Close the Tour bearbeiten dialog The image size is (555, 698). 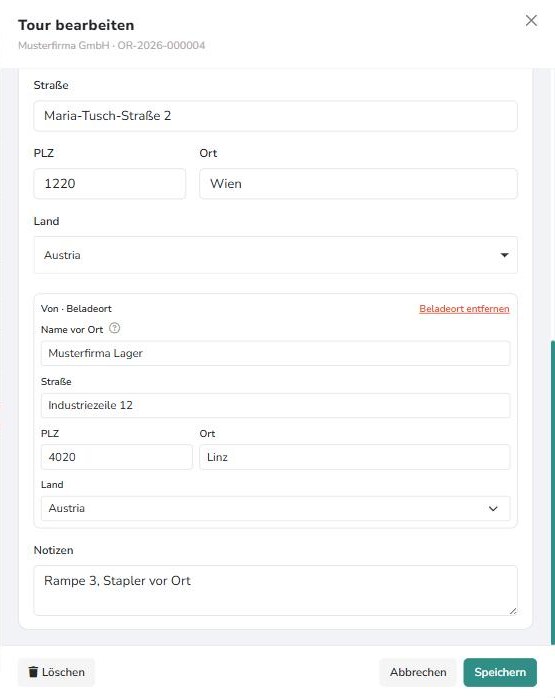click(x=531, y=20)
